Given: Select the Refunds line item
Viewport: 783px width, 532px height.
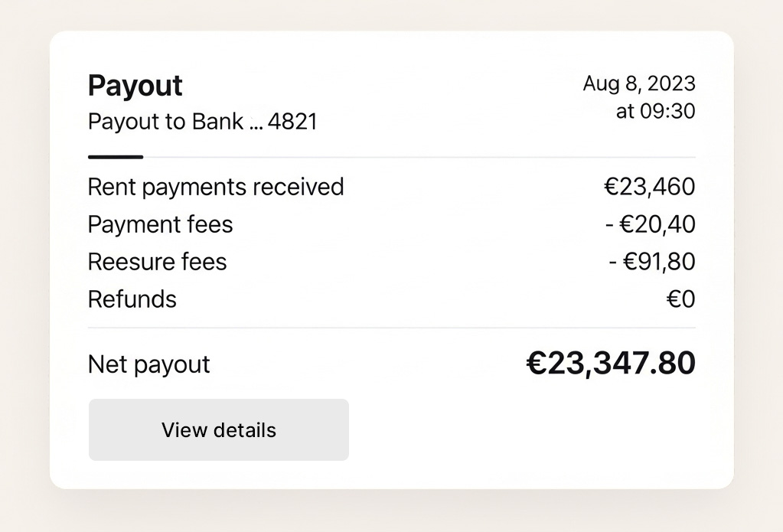Looking at the screenshot, I should 132,299.
